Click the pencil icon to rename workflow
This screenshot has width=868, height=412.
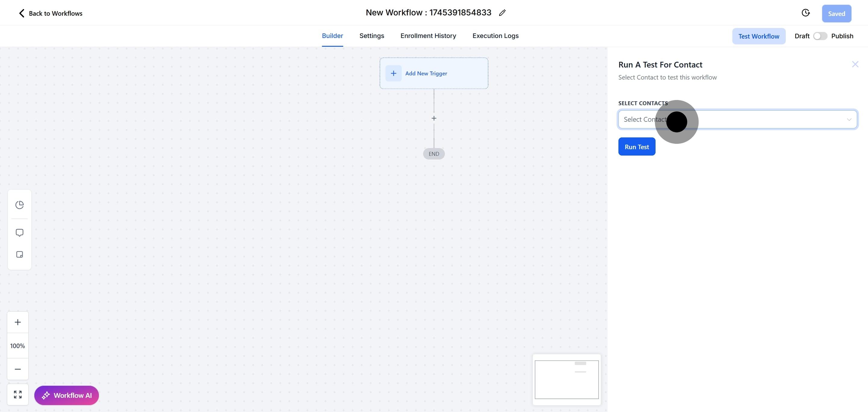click(x=502, y=13)
